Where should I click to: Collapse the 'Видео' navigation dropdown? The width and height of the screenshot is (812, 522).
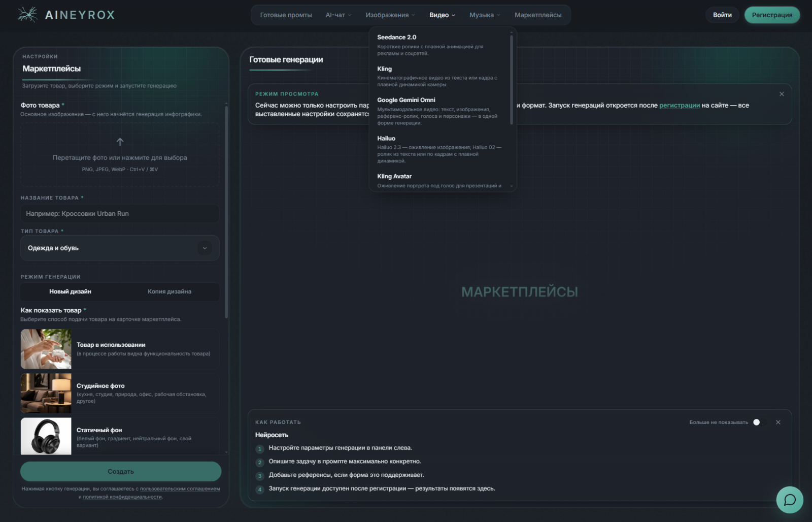click(442, 15)
